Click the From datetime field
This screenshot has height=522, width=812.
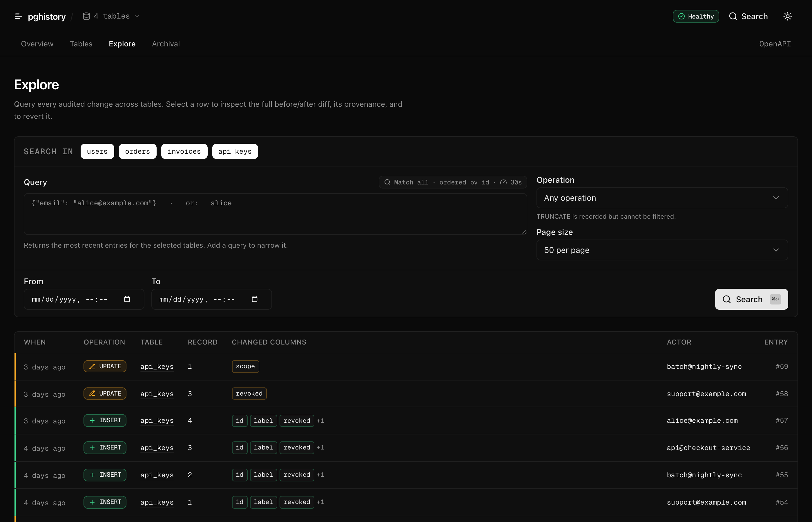(84, 299)
